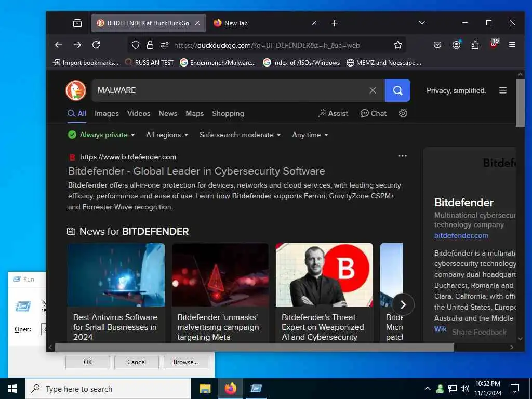Open RUSSIAN TEST bookmark

click(149, 63)
